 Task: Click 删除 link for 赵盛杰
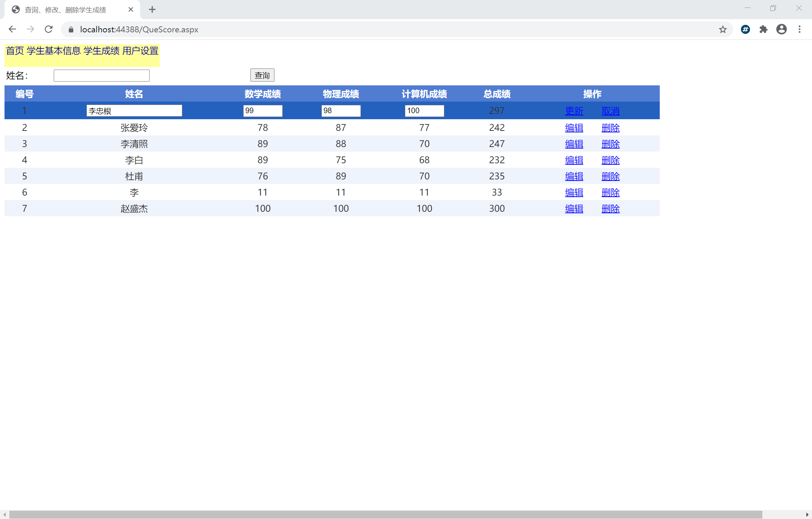(610, 209)
